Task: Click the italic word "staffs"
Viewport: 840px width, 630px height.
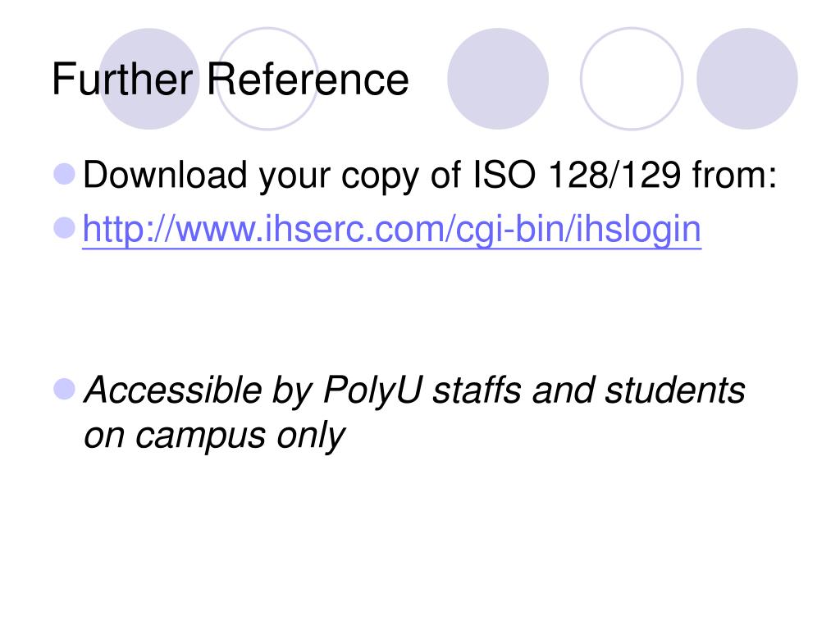Action: (477, 390)
